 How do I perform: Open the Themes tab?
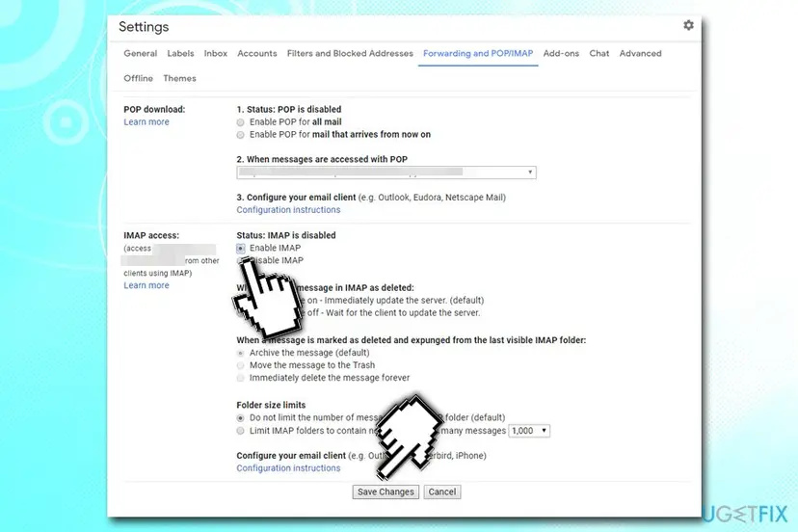click(x=179, y=78)
